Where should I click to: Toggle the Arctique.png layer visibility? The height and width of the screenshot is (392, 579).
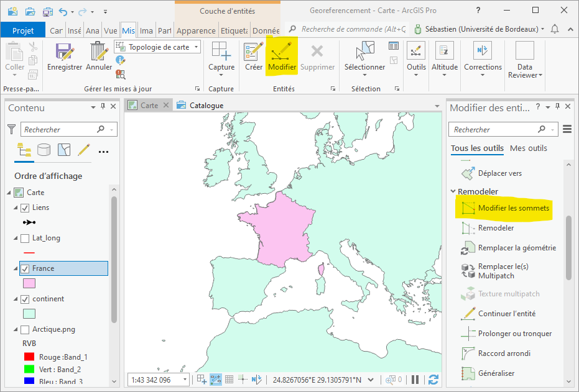[x=25, y=329]
